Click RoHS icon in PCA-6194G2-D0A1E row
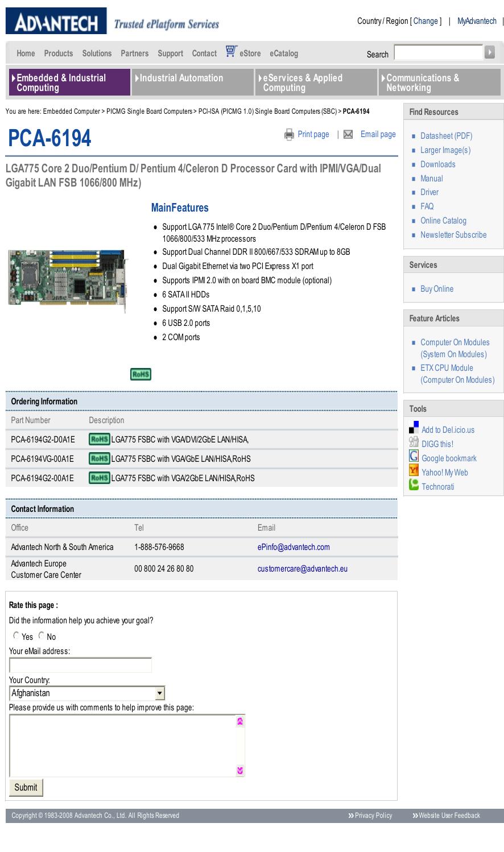Image resolution: width=504 pixels, height=852 pixels. (99, 439)
